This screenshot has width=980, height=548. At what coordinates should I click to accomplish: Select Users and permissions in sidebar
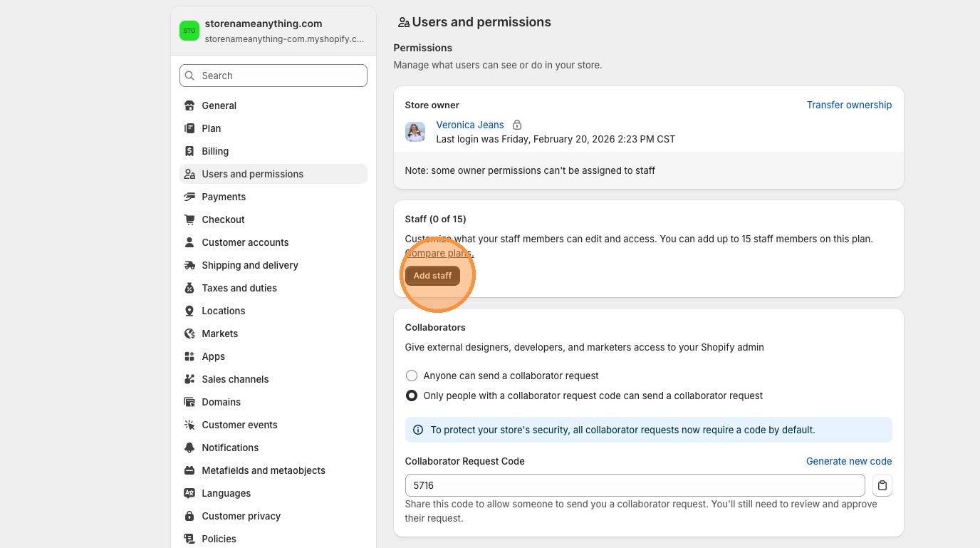[273, 174]
